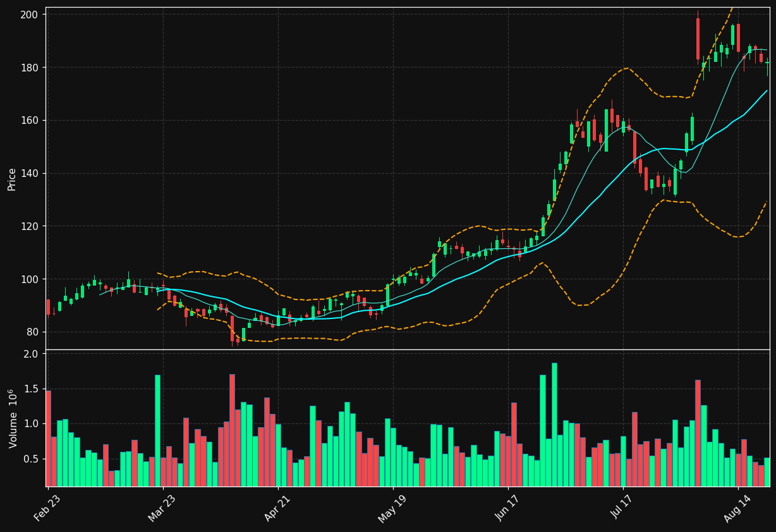The height and width of the screenshot is (532, 776).
Task: Click the first red volume bar at Feb 23
Action: 48,438
